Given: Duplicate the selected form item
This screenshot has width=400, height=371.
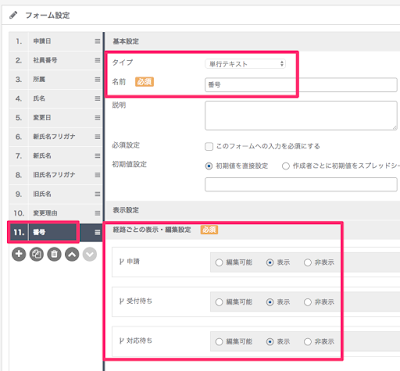Looking at the screenshot, I should click(37, 254).
